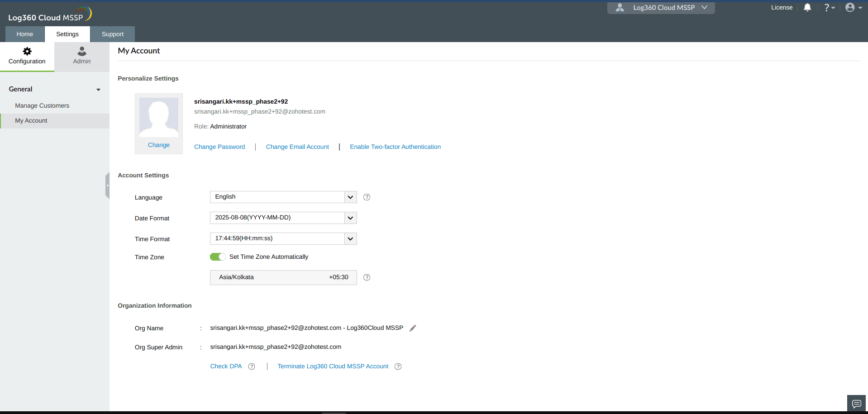Image resolution: width=868 pixels, height=414 pixels.
Task: Open the Time Format dropdown
Action: 283,239
